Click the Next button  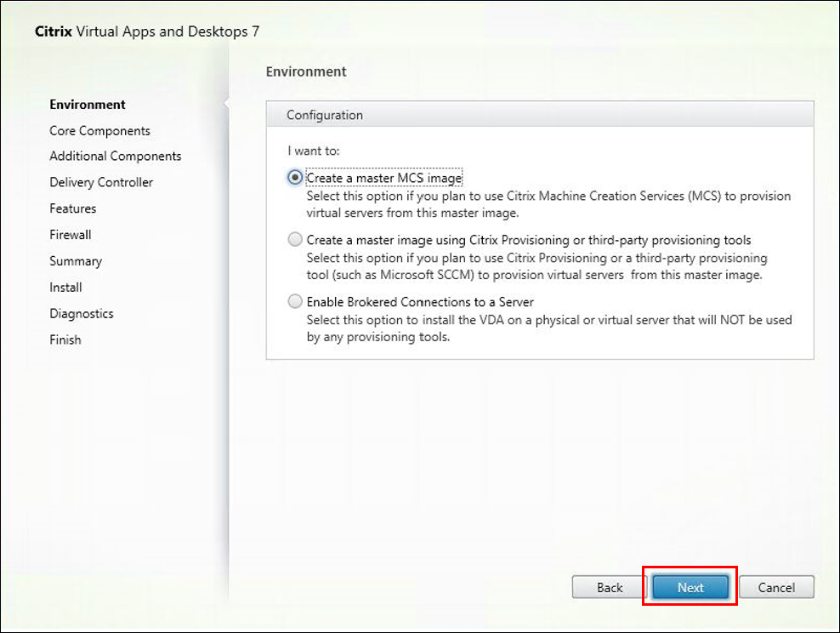click(x=690, y=587)
